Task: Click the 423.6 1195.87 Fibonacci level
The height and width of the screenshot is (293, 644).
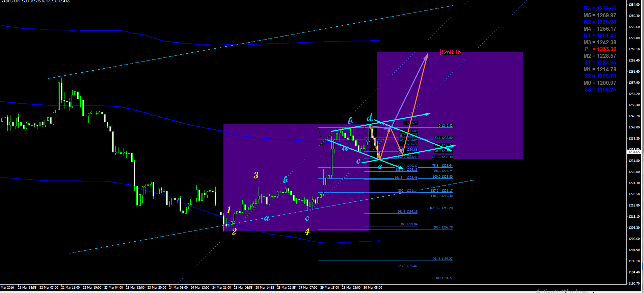Action: [407, 266]
